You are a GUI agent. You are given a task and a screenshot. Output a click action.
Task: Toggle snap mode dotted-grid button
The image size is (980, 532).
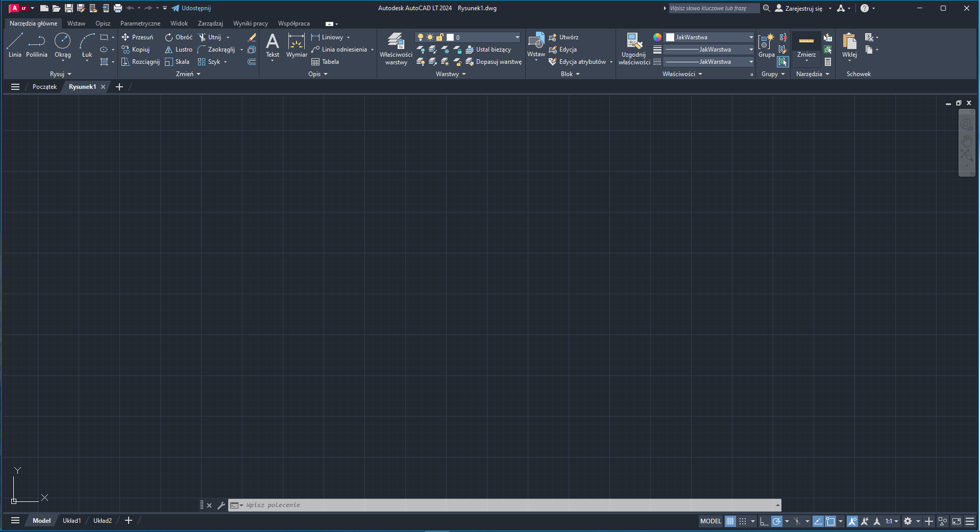(743, 521)
